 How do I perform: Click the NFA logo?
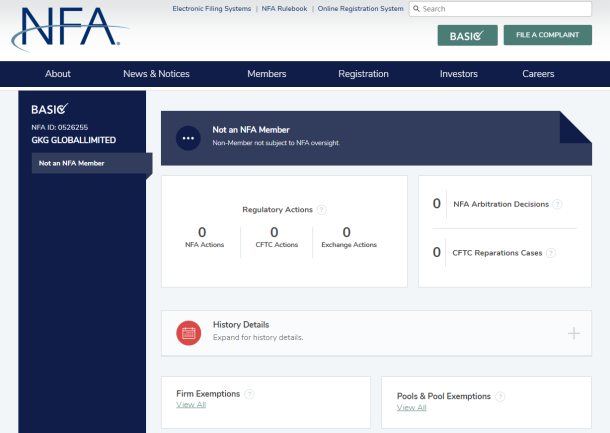pyautogui.click(x=69, y=29)
